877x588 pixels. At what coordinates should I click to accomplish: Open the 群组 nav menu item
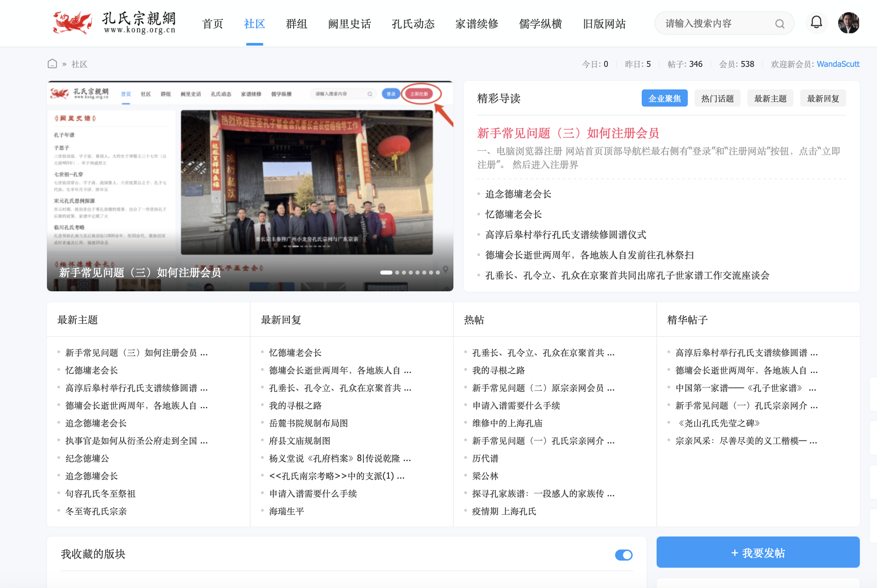(x=297, y=23)
